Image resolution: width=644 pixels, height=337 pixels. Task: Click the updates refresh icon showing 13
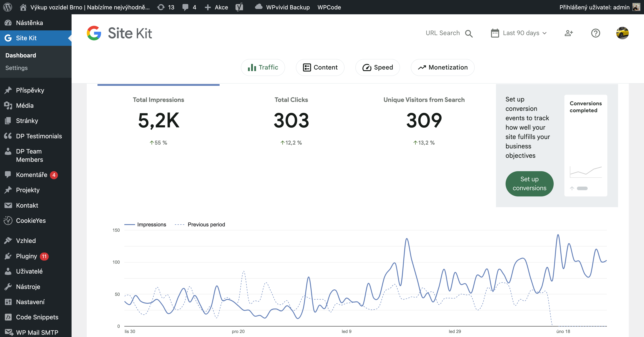(x=161, y=7)
